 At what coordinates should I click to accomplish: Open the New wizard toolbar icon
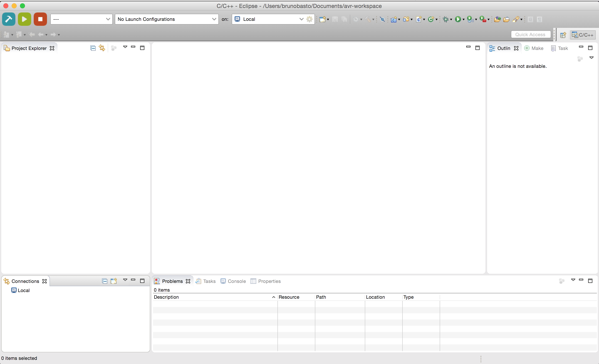[x=322, y=19]
